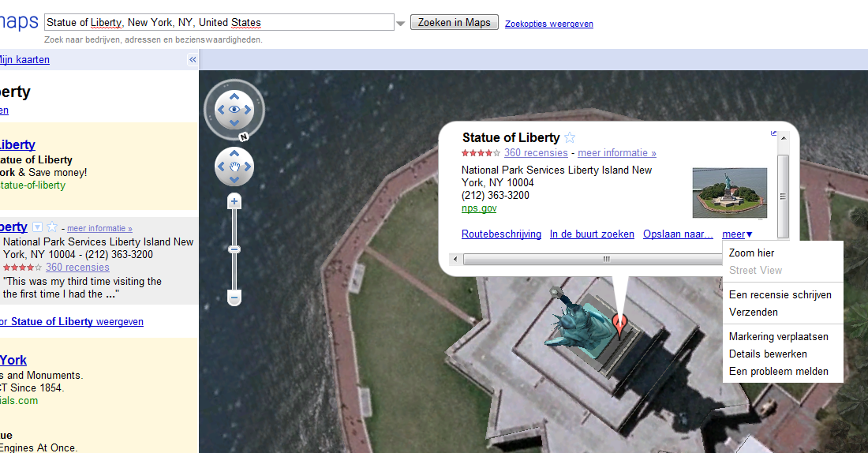
Task: Click the statue-of-liberty green ad URL
Action: tap(32, 185)
